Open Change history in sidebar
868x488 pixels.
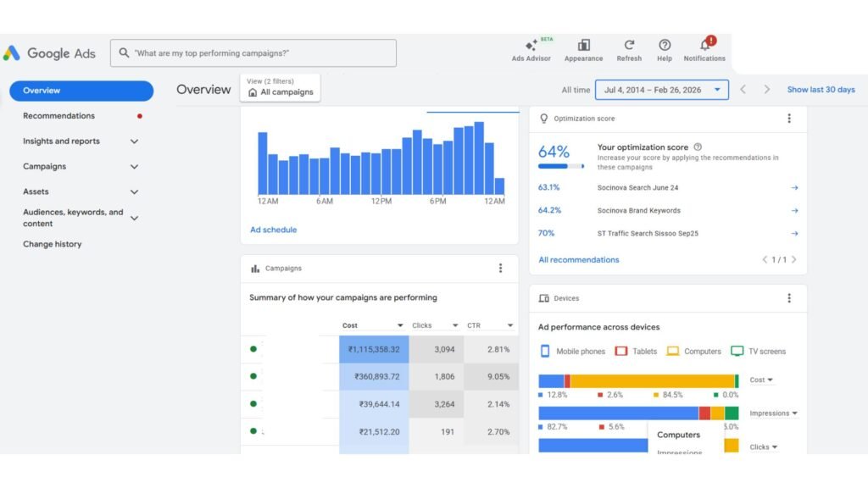(53, 244)
